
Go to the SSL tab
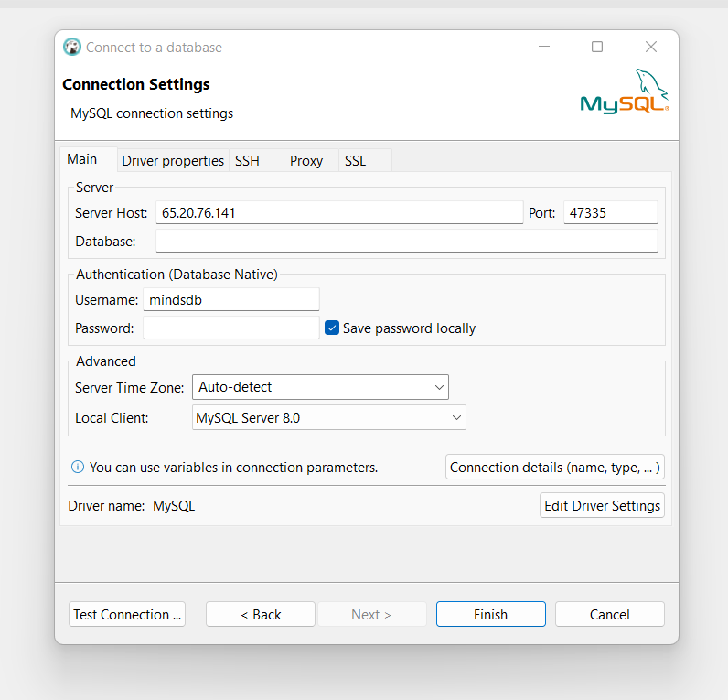pos(355,161)
